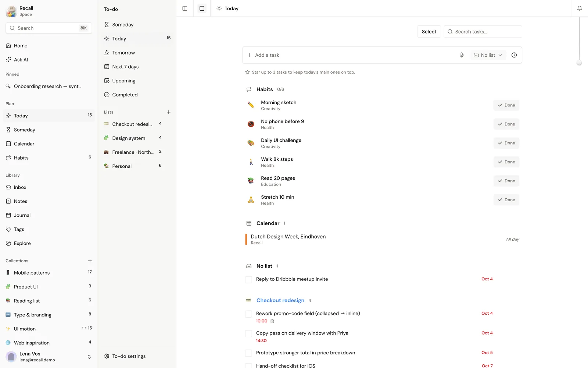Screen dimensions: 588x368
Task: Toggle the left sidebar panel icon
Action: click(x=185, y=8)
